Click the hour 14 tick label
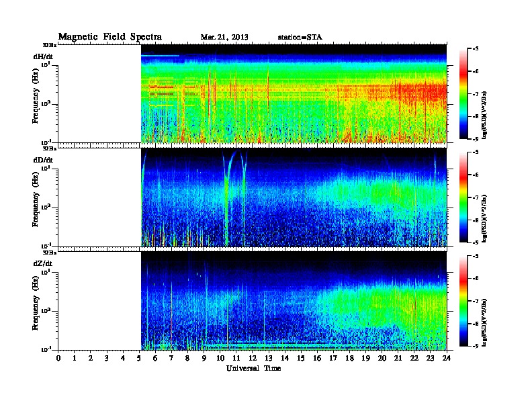532x411 pixels. pos(285,359)
